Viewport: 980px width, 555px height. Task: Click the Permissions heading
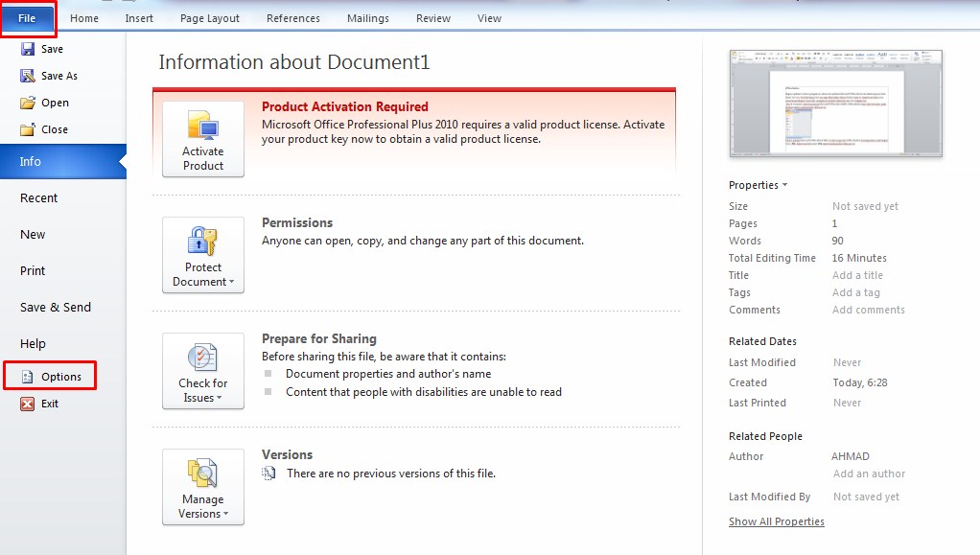pyautogui.click(x=297, y=222)
